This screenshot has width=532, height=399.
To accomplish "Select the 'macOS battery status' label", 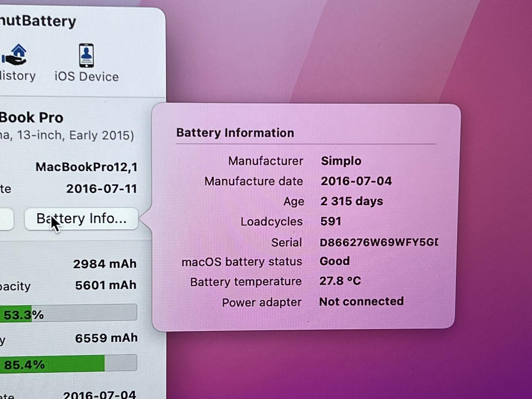I will 241,262.
